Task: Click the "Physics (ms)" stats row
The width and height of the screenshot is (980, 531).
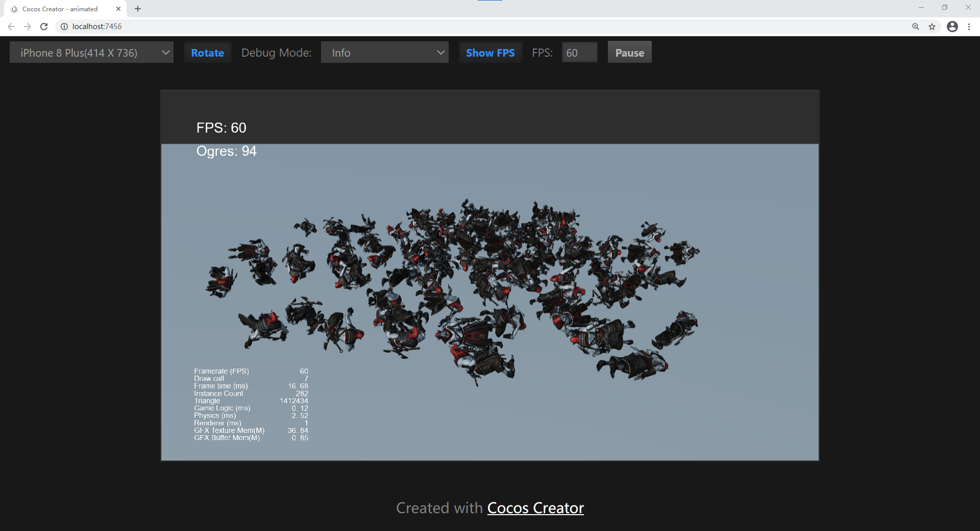Action: click(251, 416)
